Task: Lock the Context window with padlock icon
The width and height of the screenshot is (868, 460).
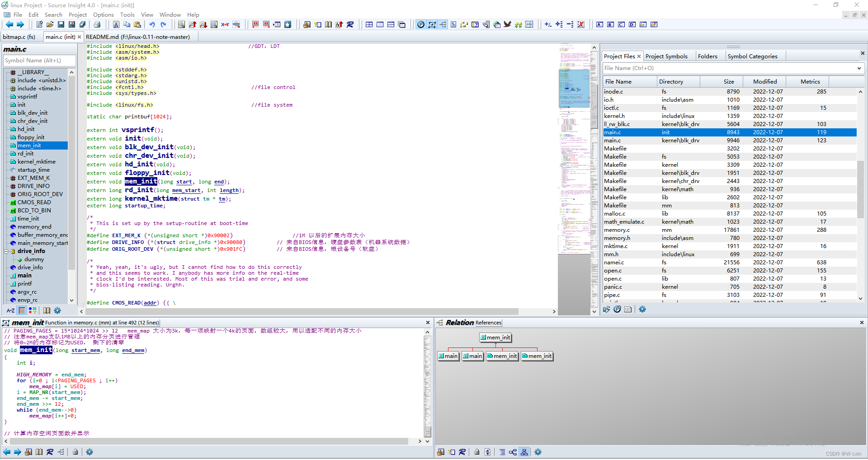Action: (75, 452)
